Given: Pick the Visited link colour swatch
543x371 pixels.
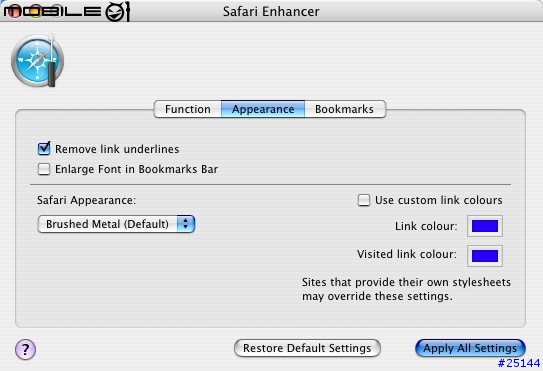Looking at the screenshot, I should (485, 256).
